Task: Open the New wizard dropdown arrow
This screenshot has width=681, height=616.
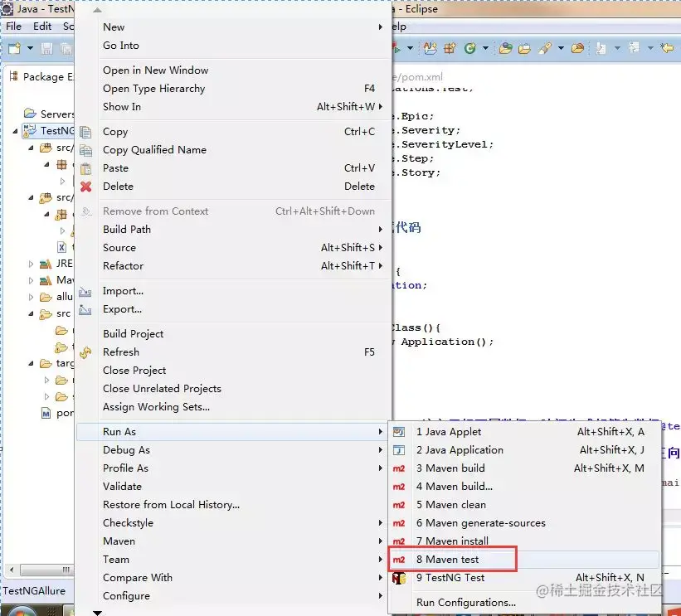Action: point(30,48)
